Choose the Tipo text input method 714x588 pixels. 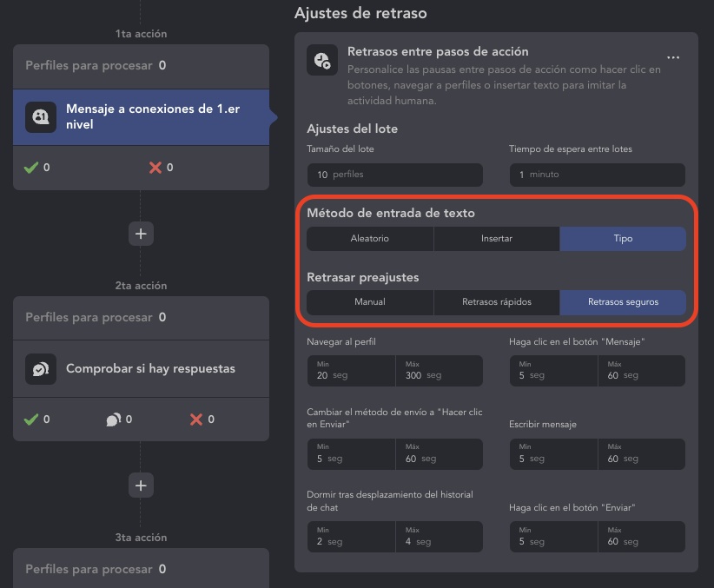point(623,239)
